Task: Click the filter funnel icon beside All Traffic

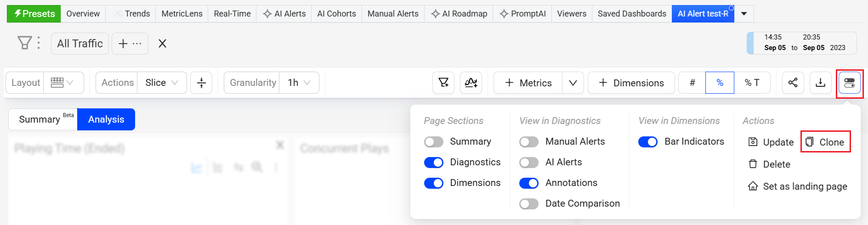Action: (x=24, y=43)
